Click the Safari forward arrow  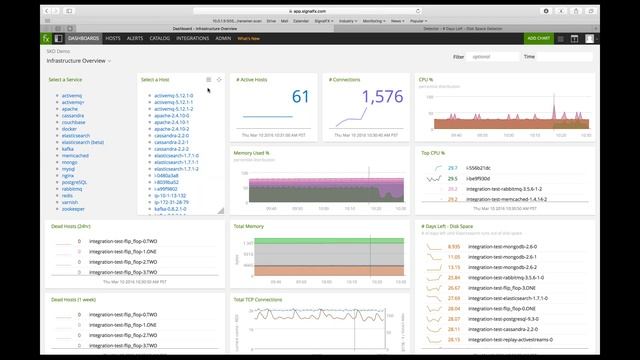pos(56,11)
